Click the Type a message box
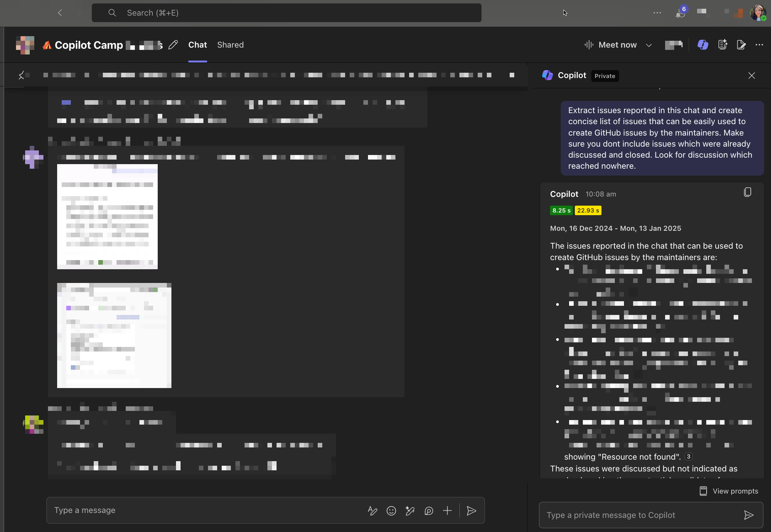This screenshot has height=532, width=771. tap(206, 510)
